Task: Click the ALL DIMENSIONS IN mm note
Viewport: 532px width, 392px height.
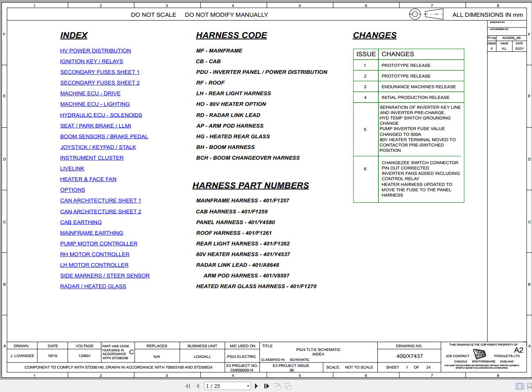Action: (x=488, y=15)
